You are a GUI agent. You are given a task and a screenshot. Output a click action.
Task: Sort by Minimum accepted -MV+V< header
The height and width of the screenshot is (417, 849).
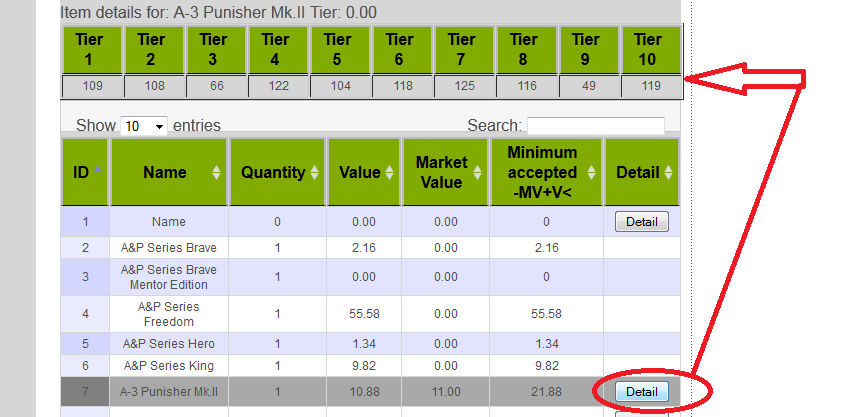point(546,172)
